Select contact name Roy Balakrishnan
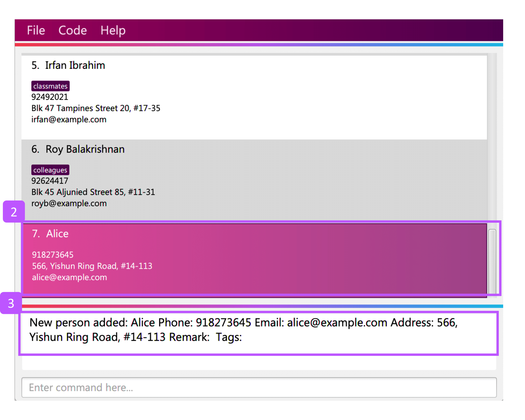The width and height of the screenshot is (525, 420). [85, 149]
